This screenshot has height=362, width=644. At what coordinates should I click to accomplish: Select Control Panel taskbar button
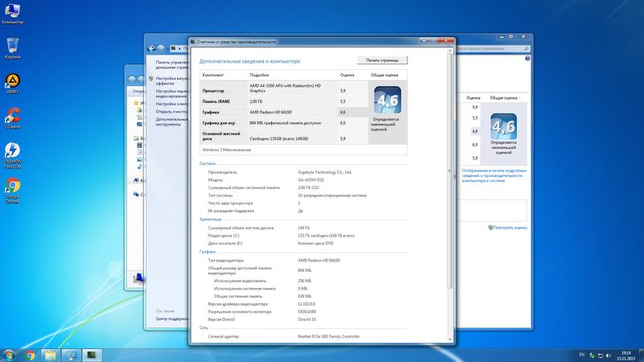coord(71,356)
